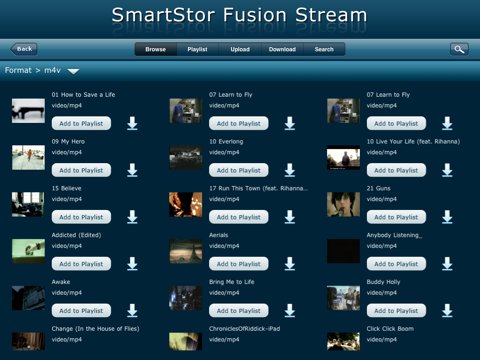The width and height of the screenshot is (480, 360).
Task: Click the '21 Guns' title
Action: (x=379, y=188)
